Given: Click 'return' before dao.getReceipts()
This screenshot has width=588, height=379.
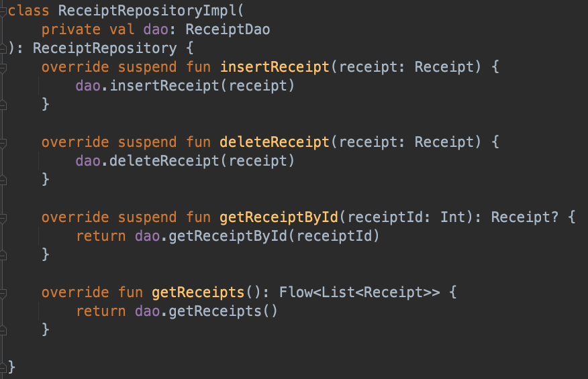Looking at the screenshot, I should pyautogui.click(x=101, y=311).
